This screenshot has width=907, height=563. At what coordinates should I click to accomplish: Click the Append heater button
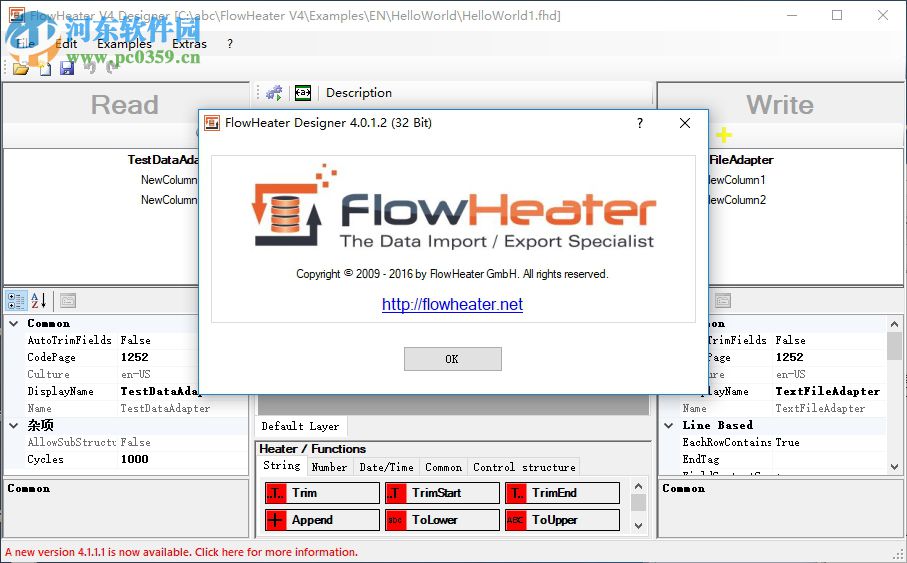322,520
